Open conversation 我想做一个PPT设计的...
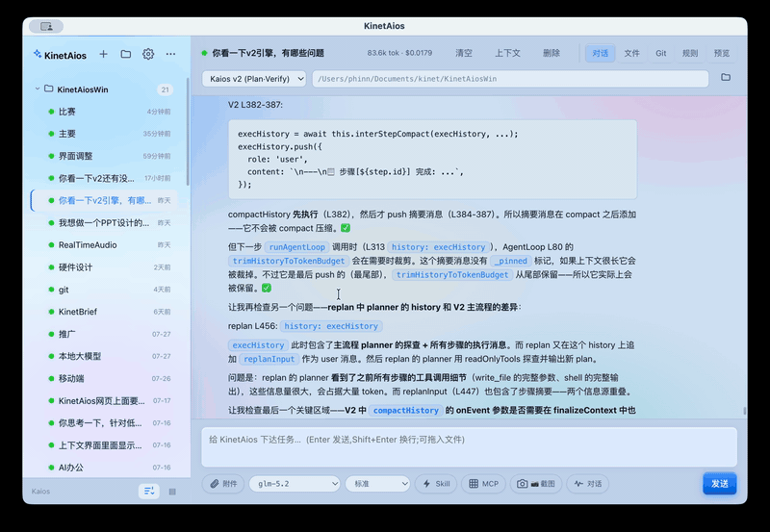Viewport: 770px width, 532px height. (x=104, y=223)
